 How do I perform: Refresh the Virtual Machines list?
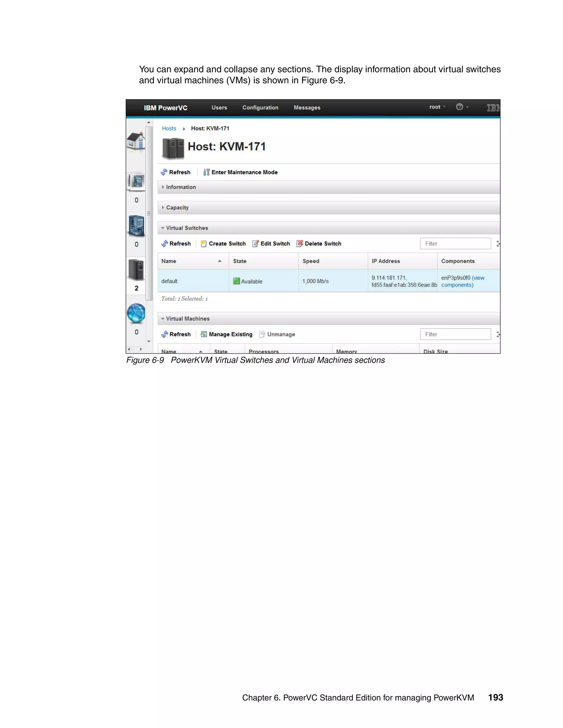point(176,334)
